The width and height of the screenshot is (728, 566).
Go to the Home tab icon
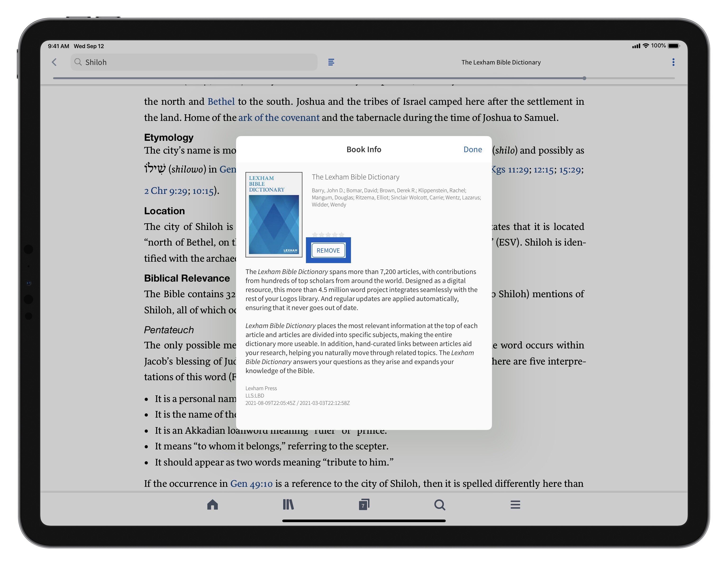(212, 504)
